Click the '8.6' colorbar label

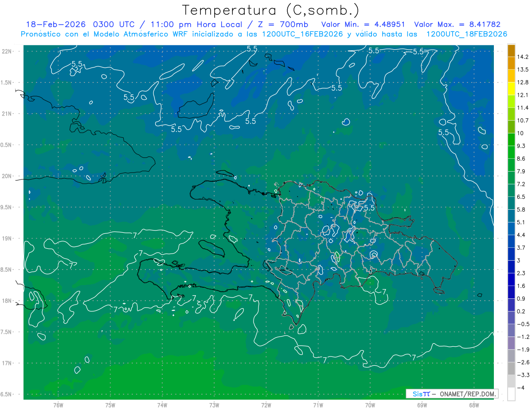coord(521,159)
